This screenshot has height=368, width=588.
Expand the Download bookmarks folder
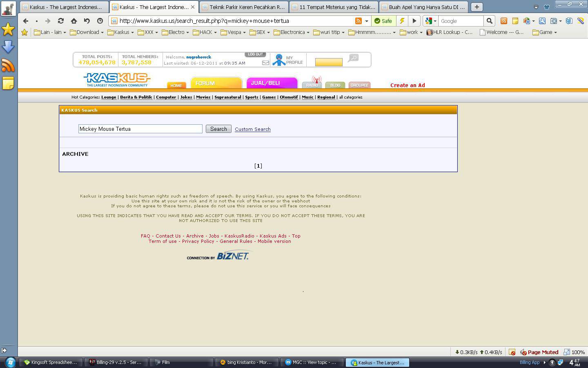87,32
